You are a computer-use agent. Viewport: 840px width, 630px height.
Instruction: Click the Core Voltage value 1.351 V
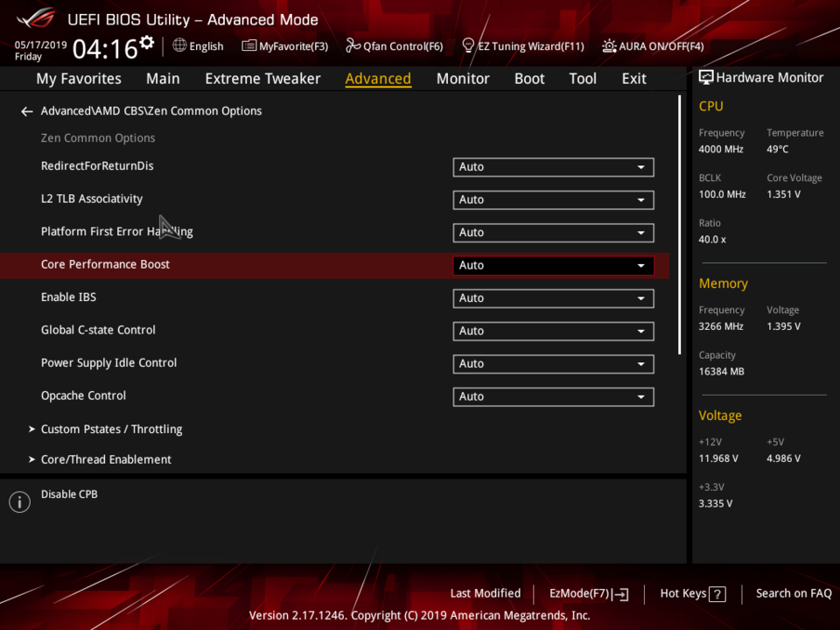tap(783, 194)
